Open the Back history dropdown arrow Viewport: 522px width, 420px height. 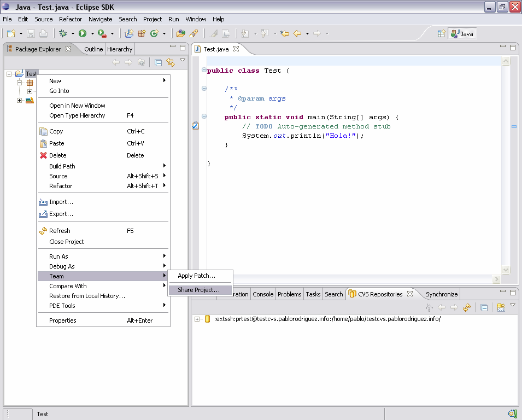click(307, 34)
